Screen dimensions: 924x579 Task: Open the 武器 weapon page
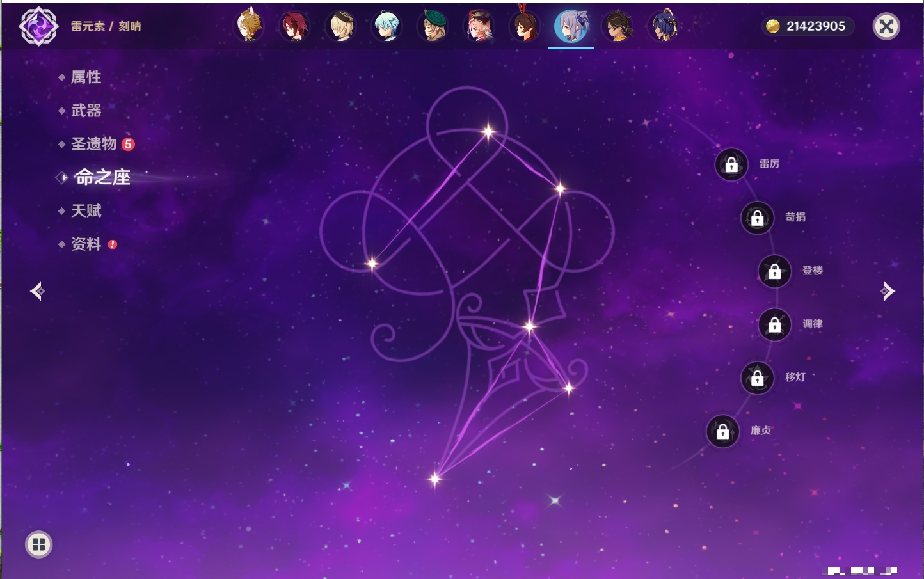(x=86, y=111)
